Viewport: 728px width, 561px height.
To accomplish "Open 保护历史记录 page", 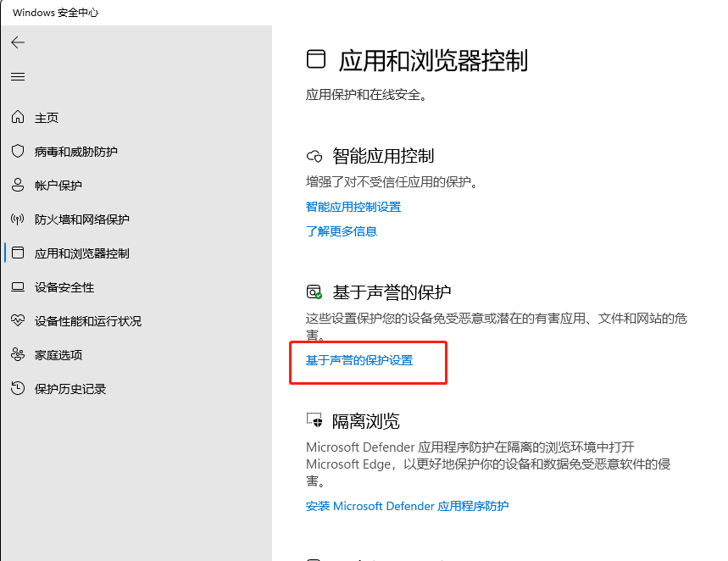I will [70, 389].
